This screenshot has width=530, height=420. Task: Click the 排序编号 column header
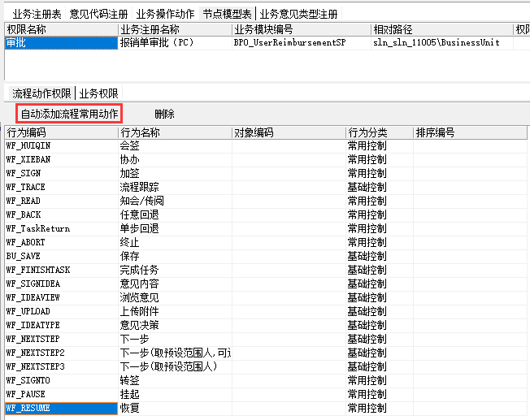(470, 132)
